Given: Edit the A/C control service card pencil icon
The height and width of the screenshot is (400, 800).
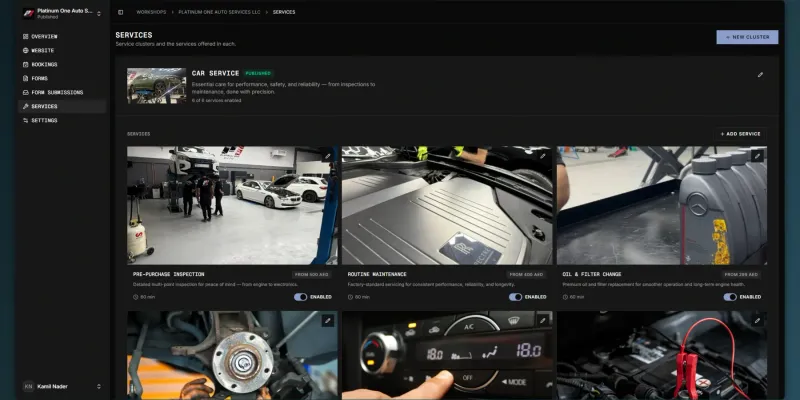Looking at the screenshot, I should point(542,321).
